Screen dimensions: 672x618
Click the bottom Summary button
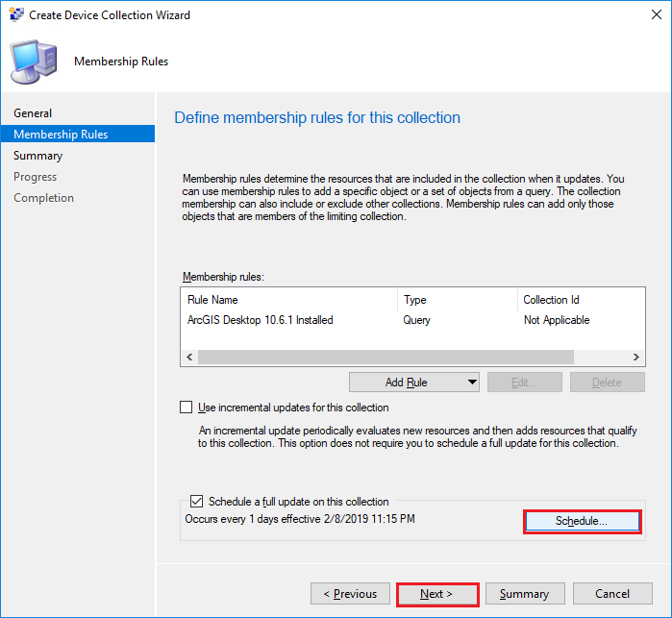[525, 594]
